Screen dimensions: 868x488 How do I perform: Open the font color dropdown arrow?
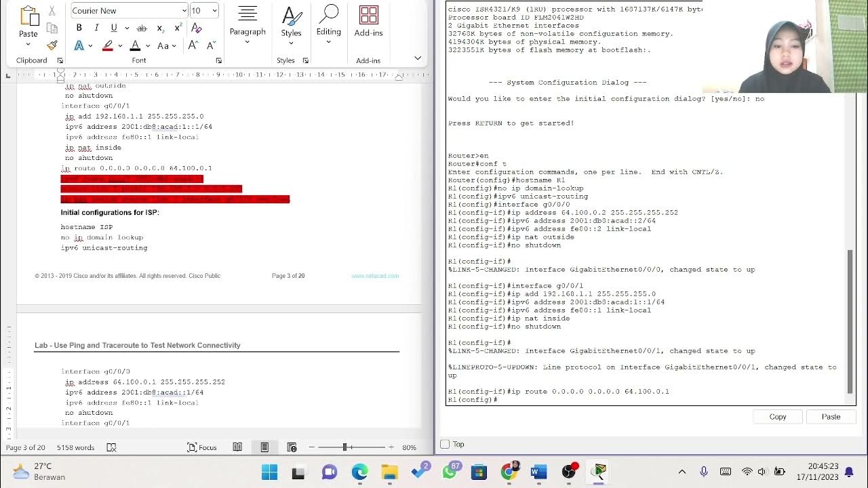pos(147,45)
